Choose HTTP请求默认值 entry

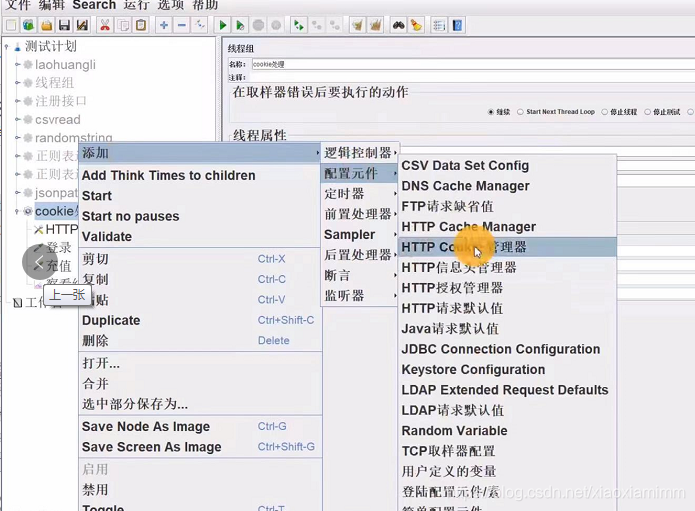coord(508,308)
